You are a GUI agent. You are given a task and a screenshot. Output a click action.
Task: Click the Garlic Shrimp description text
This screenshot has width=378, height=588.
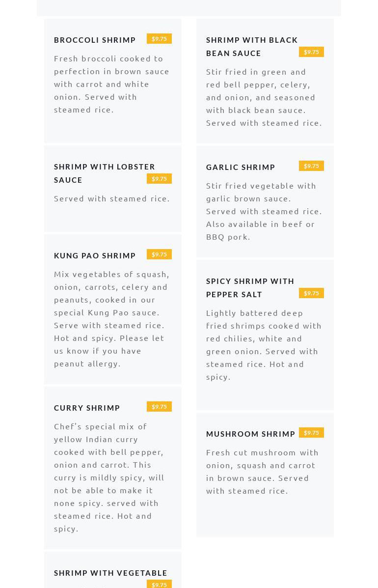(264, 211)
